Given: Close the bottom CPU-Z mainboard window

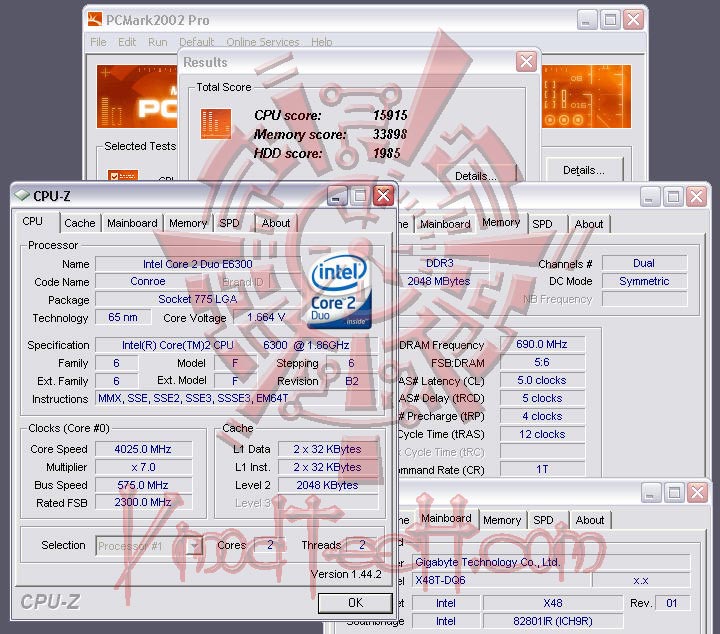Looking at the screenshot, I should (x=698, y=493).
